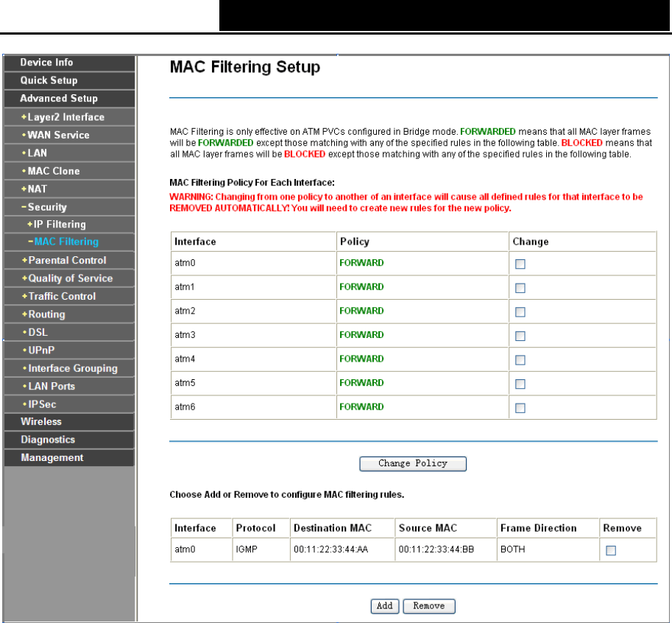Select the Advanced Setup section
This screenshot has width=672, height=623.
(59, 99)
